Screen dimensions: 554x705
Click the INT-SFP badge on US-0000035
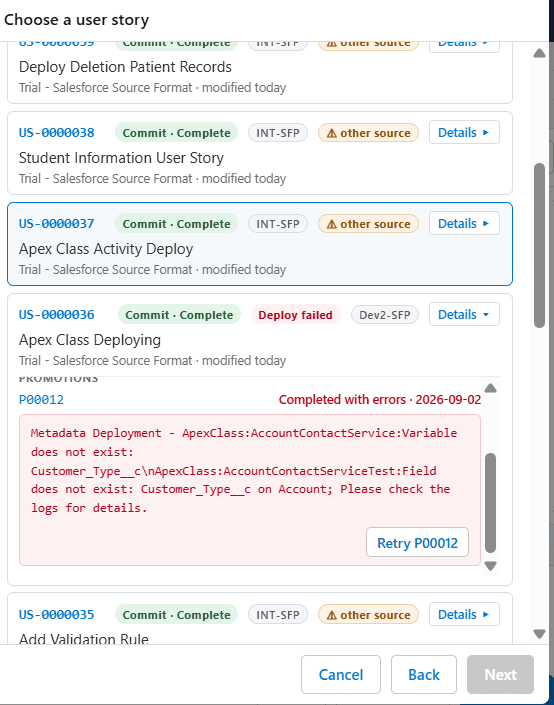[278, 615]
